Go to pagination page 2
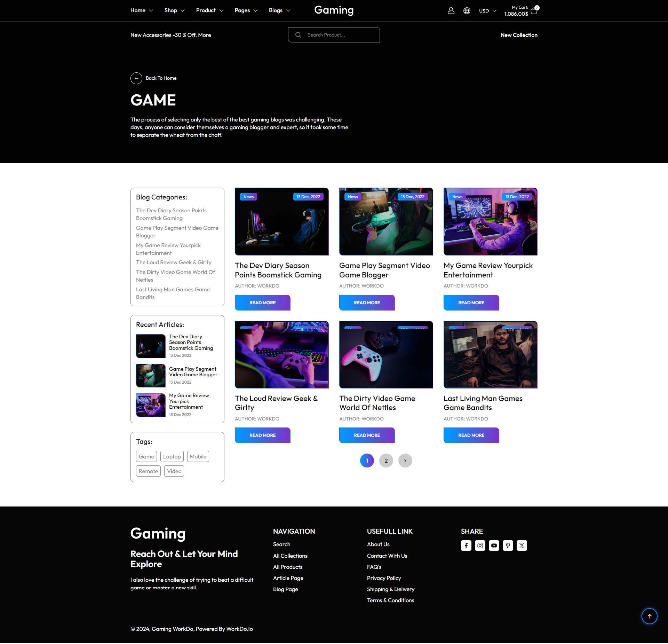Viewport: 668px width, 644px height. click(x=386, y=460)
